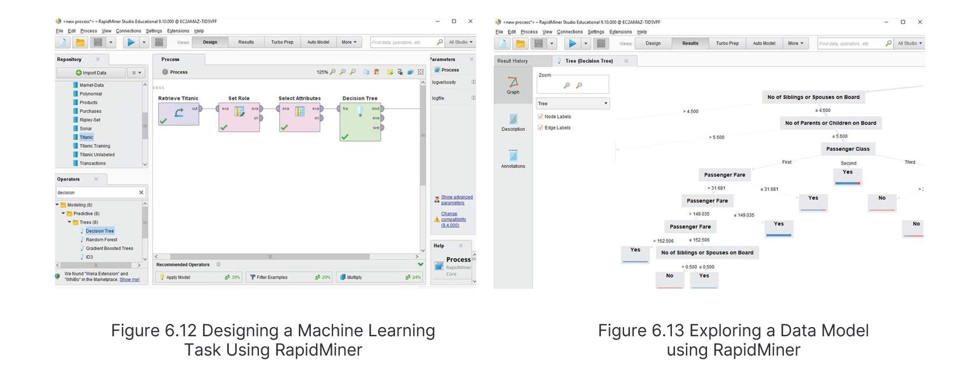
Task: Switch to Results view in left window
Action: click(x=246, y=42)
